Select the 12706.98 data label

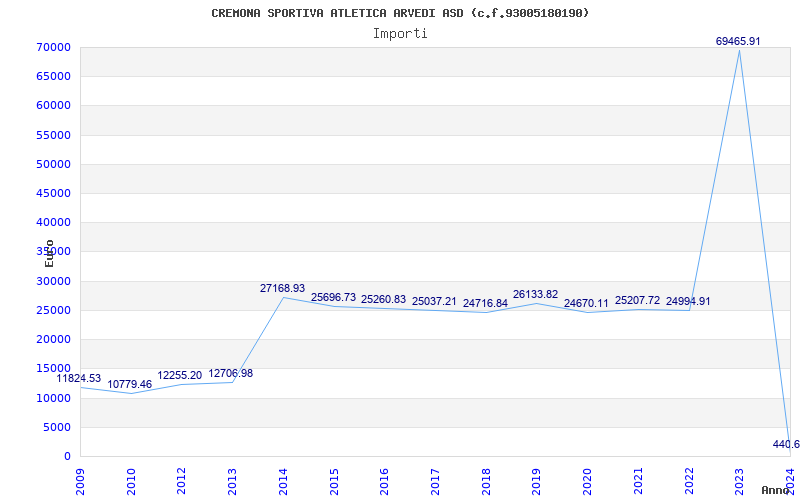(x=231, y=373)
